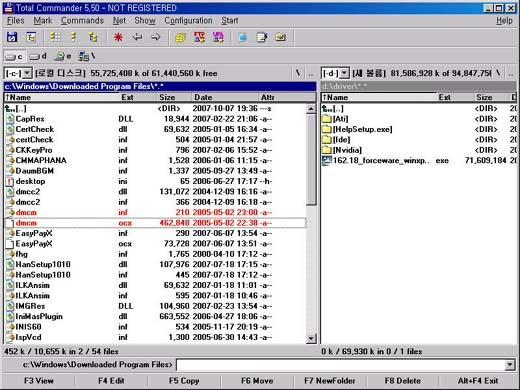Sort left panel by Ext column
Screen dimensions: 520x390
[138, 97]
